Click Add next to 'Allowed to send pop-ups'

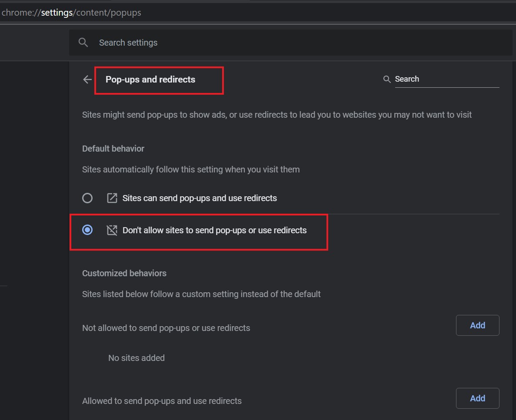477,398
